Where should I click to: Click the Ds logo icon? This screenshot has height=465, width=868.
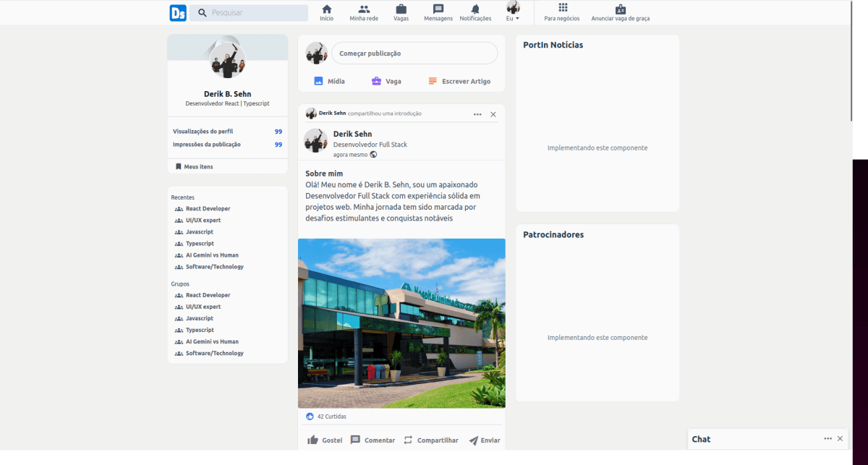(178, 13)
